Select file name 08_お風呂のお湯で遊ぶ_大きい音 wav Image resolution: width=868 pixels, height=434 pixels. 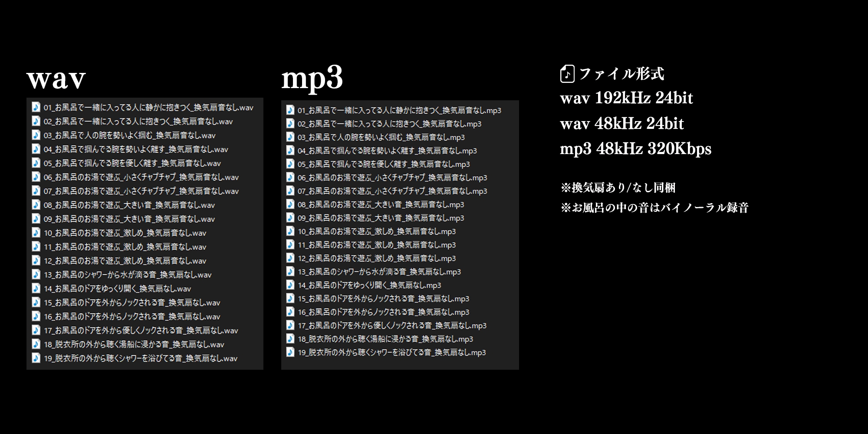click(129, 205)
